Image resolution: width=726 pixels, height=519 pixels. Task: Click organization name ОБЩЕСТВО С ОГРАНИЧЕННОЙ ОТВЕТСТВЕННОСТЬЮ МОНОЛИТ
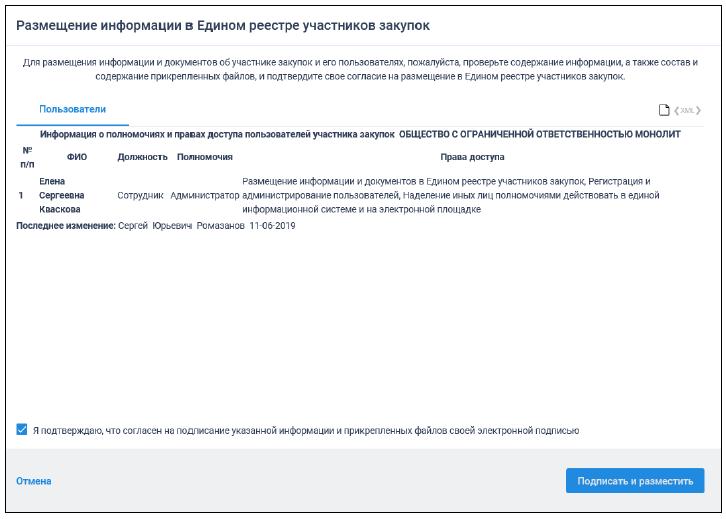pos(540,133)
